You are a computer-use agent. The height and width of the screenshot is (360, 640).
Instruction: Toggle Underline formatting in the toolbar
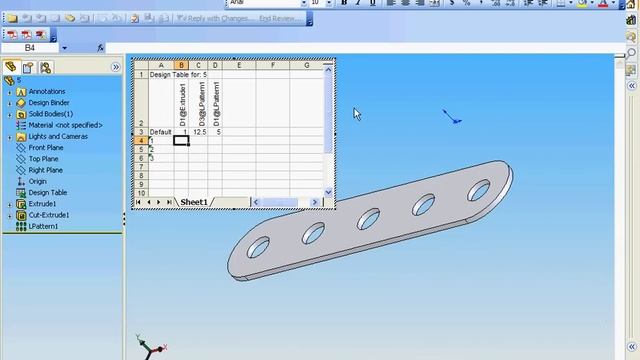(373, 3)
